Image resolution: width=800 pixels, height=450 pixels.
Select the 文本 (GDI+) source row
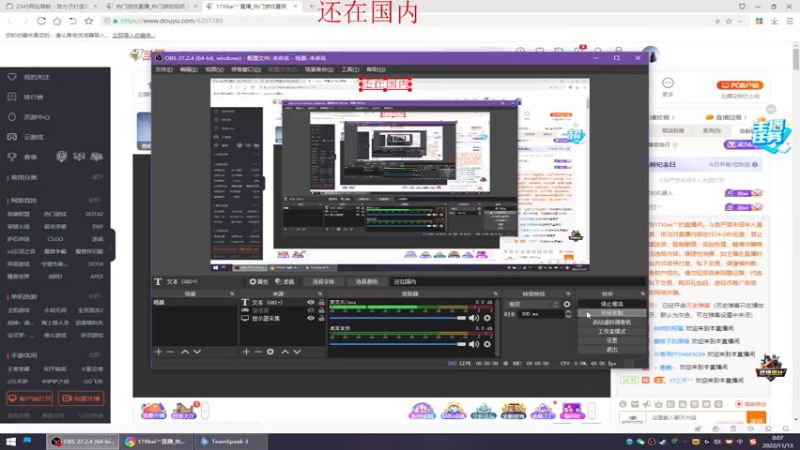(283, 303)
